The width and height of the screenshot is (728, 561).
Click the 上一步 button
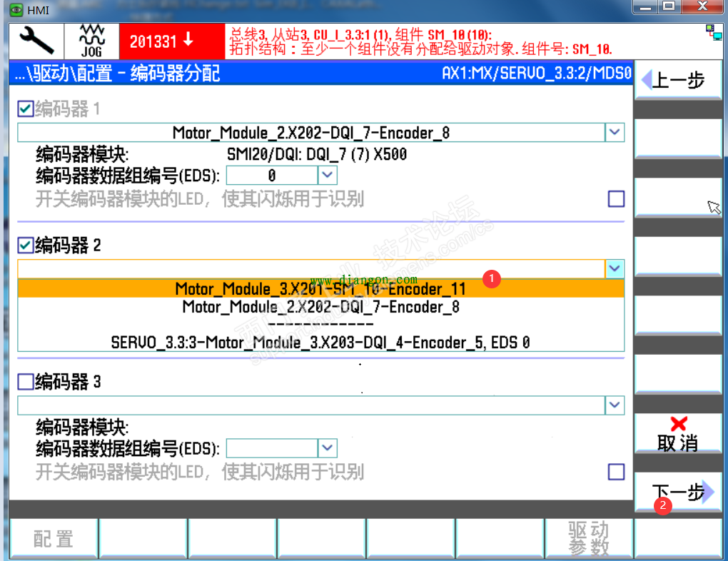point(677,80)
